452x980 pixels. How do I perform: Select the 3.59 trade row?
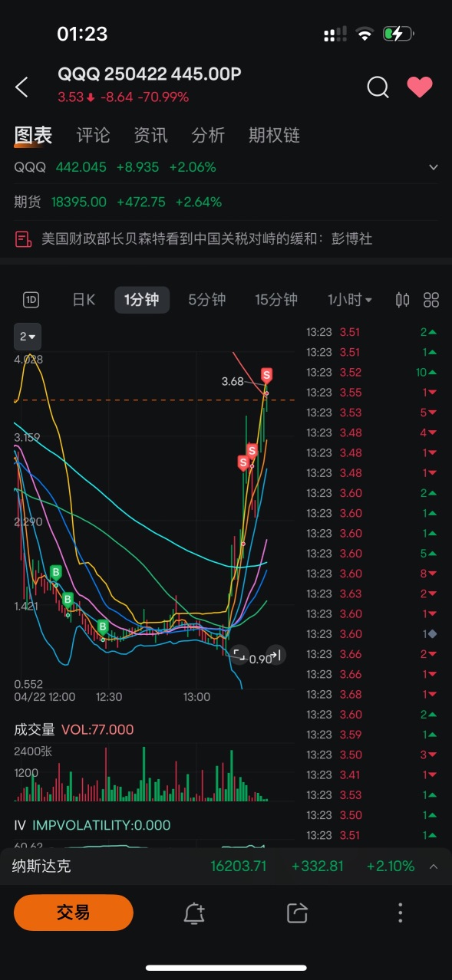(372, 735)
